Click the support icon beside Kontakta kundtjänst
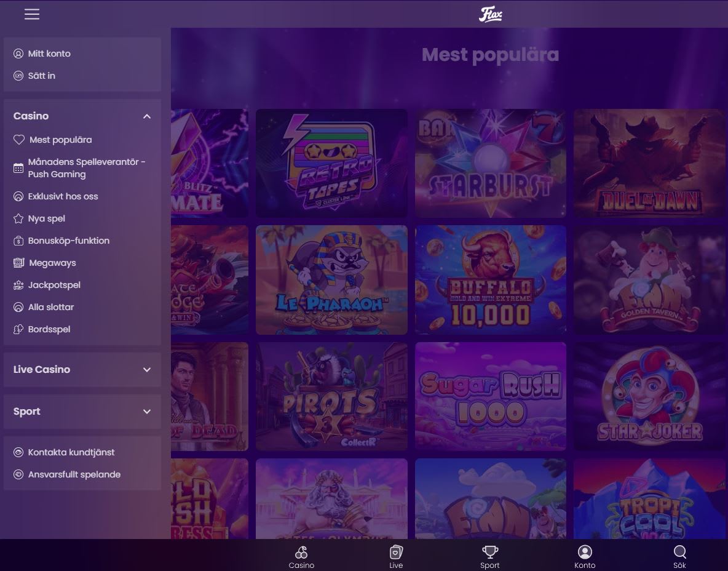728x571 pixels. [18, 452]
